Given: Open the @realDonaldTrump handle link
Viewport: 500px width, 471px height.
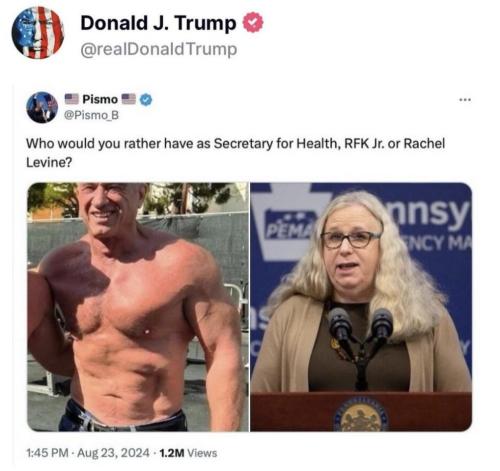Looking at the screenshot, I should [159, 49].
